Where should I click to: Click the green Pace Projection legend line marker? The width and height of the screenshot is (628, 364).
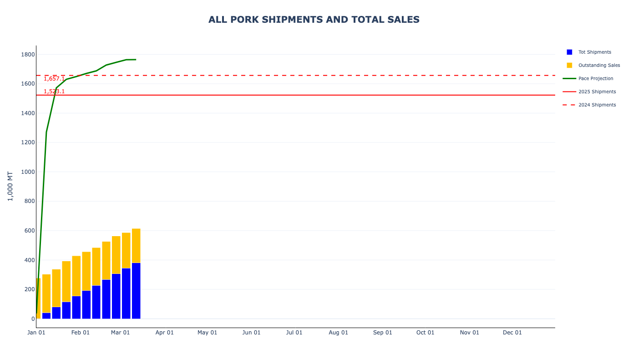point(569,79)
